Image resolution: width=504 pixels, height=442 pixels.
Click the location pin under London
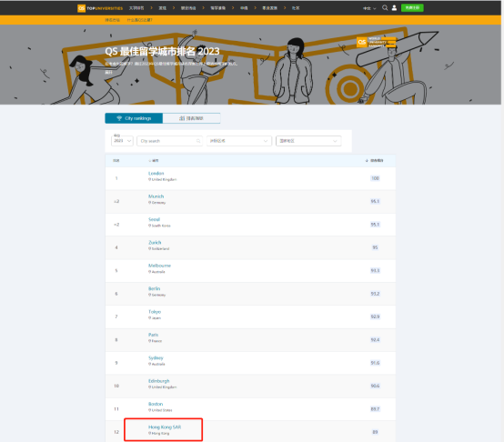click(x=149, y=179)
